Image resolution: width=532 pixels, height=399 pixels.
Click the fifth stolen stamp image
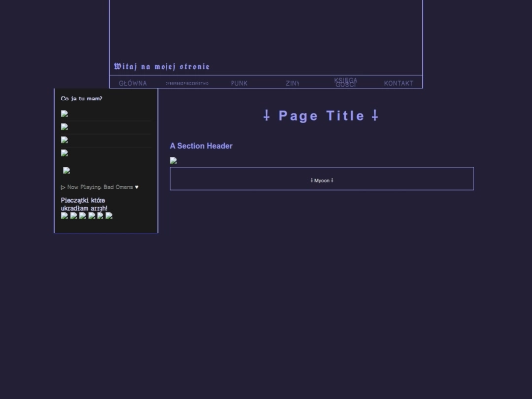(x=100, y=216)
